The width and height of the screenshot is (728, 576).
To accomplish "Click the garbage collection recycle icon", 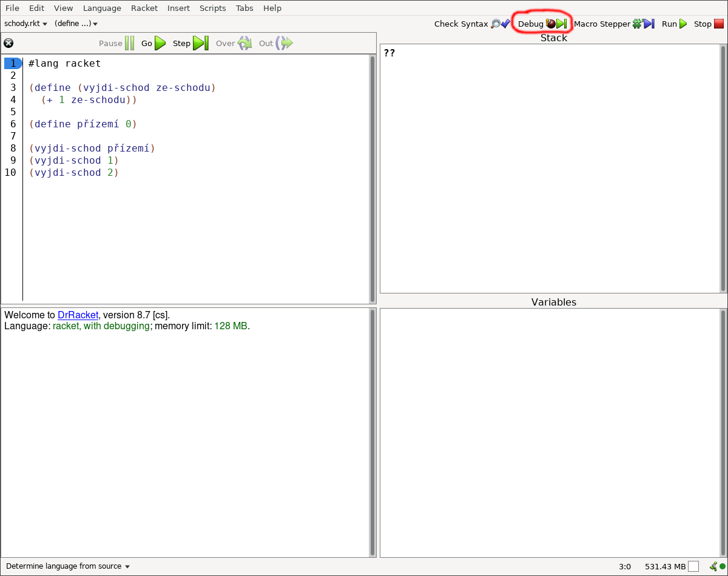I will tap(713, 566).
